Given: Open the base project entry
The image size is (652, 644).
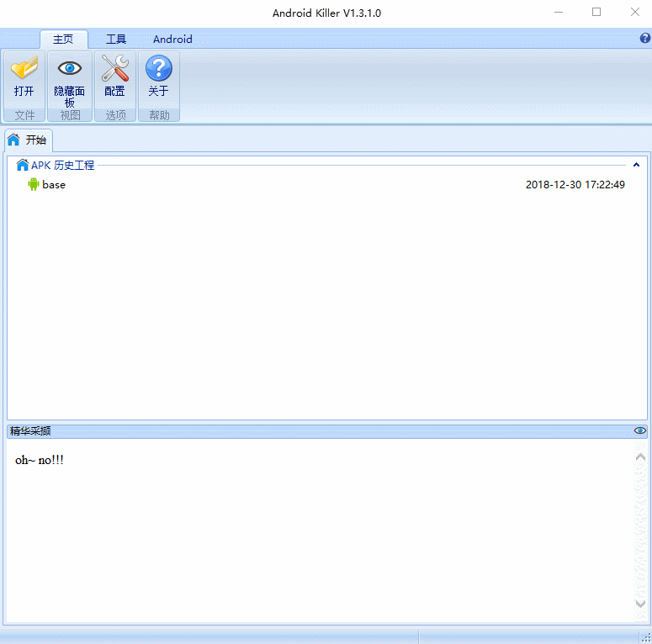Looking at the screenshot, I should point(326,184).
